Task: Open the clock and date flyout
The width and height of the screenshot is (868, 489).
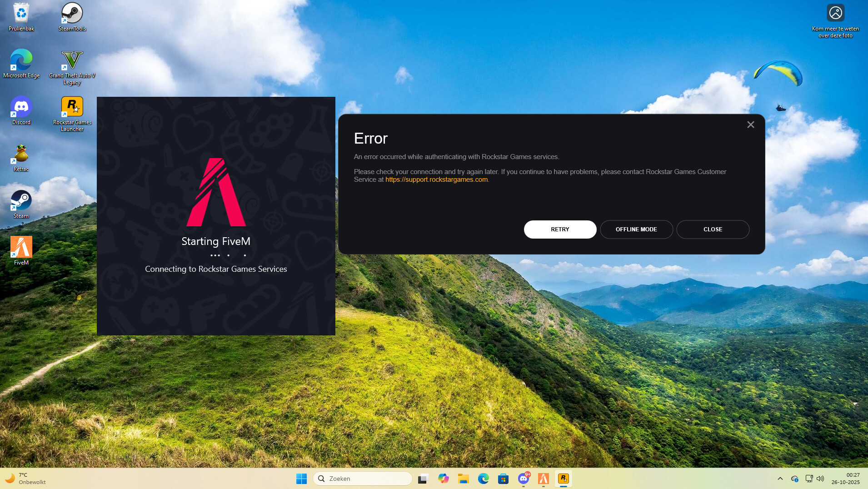Action: pyautogui.click(x=846, y=479)
